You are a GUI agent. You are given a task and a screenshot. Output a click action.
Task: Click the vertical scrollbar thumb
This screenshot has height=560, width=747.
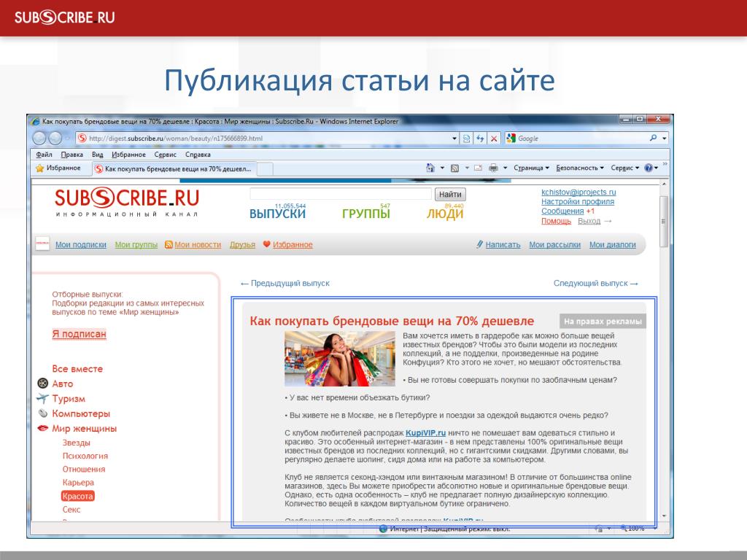click(x=664, y=221)
